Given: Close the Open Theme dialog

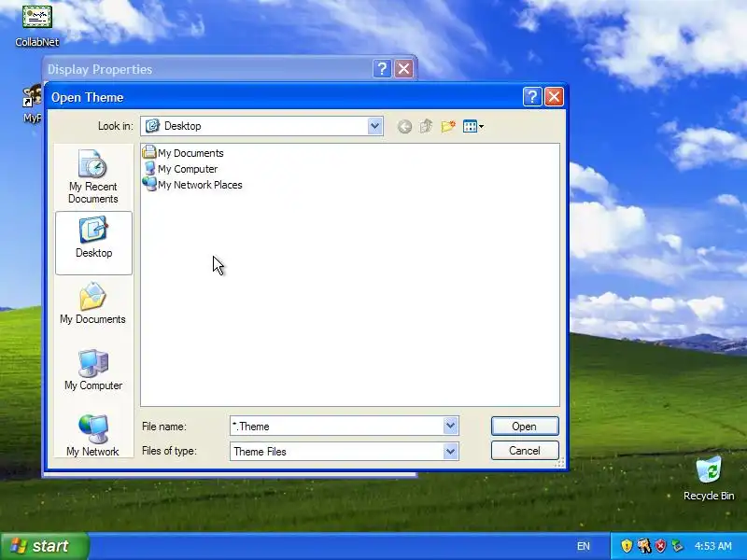Looking at the screenshot, I should coord(554,97).
